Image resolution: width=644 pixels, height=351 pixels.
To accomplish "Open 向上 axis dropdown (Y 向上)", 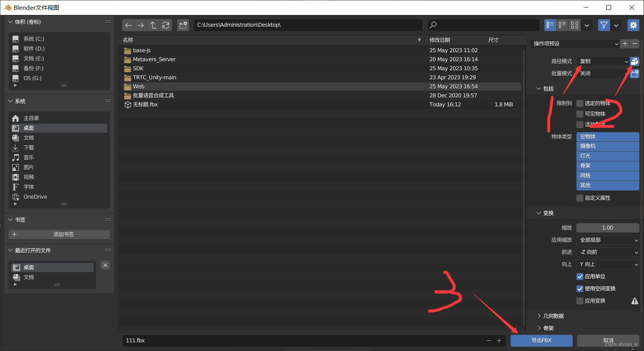I will pos(608,264).
